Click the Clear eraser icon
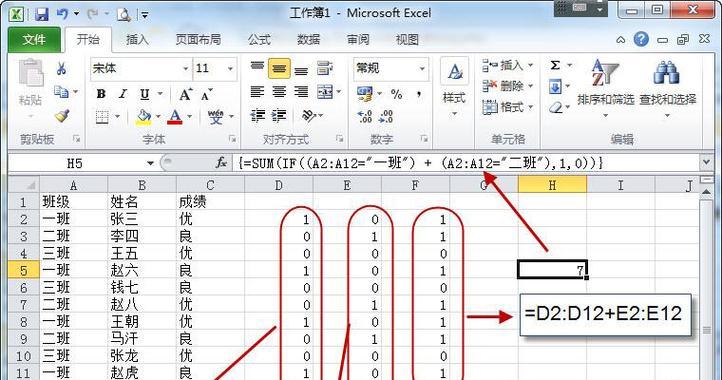This screenshot has height=380, width=722. [556, 107]
